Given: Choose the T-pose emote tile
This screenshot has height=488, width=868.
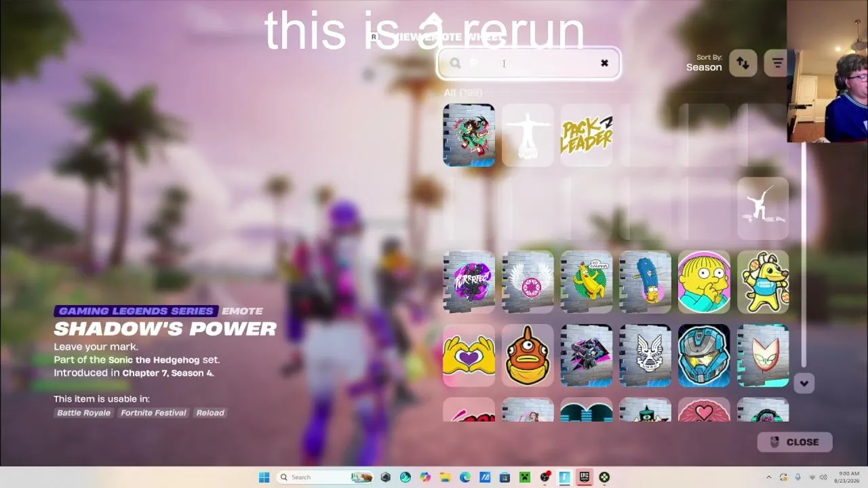Looking at the screenshot, I should (x=528, y=135).
